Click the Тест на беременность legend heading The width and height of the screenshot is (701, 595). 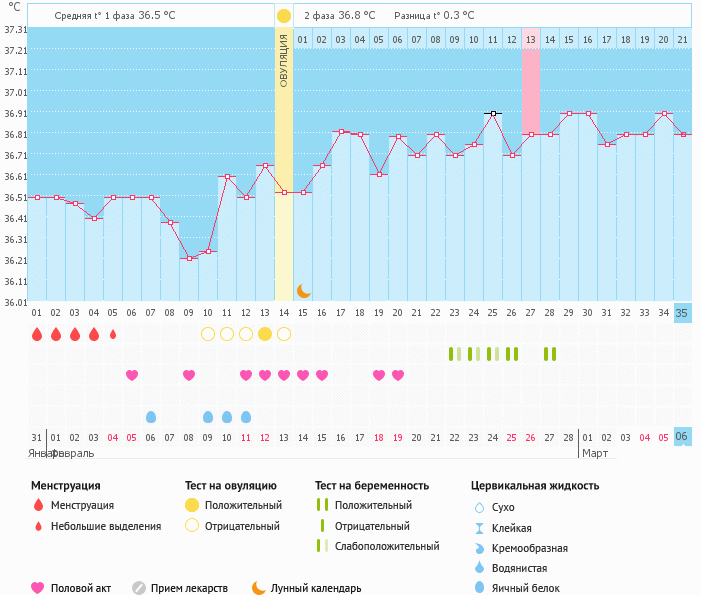coord(372,485)
